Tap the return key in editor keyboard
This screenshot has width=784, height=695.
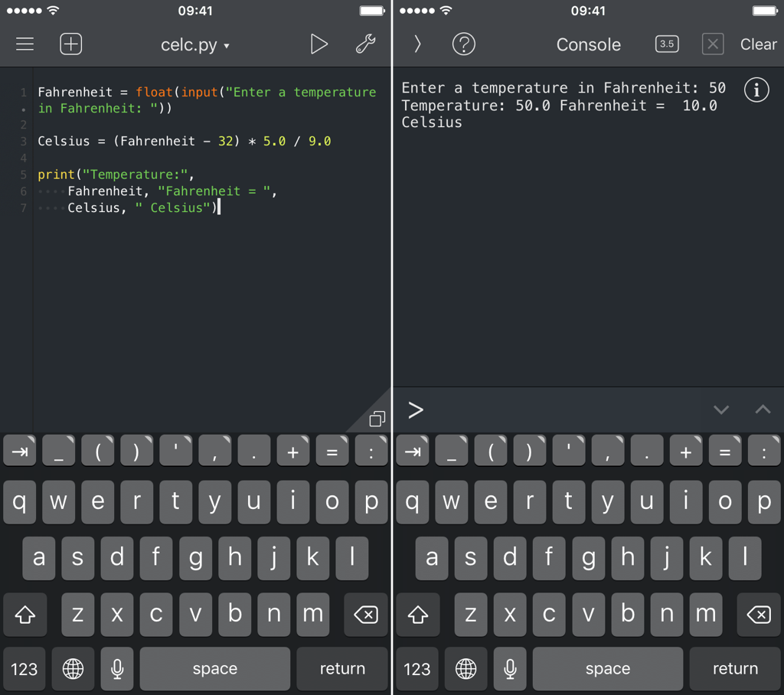(x=342, y=668)
